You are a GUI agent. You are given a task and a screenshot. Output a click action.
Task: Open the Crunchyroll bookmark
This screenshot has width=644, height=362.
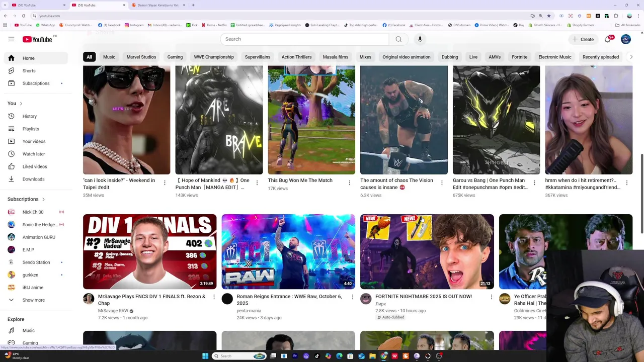pyautogui.click(x=75, y=25)
